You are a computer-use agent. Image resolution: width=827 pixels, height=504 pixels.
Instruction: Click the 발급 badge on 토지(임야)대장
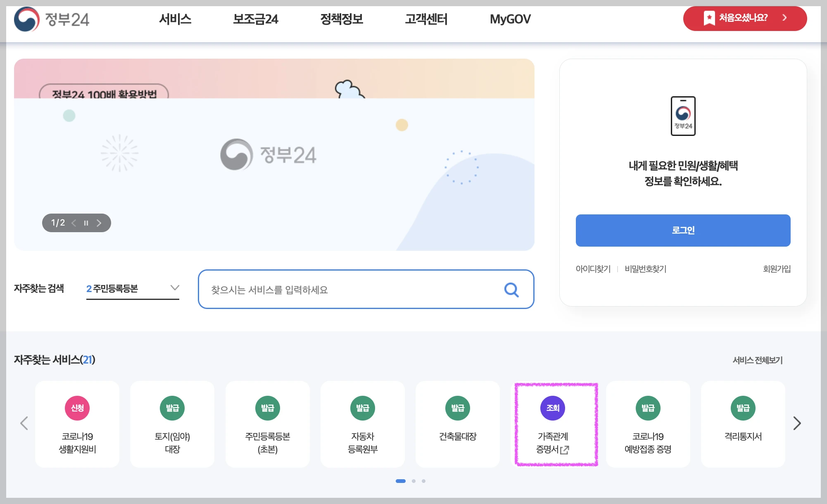pos(172,408)
